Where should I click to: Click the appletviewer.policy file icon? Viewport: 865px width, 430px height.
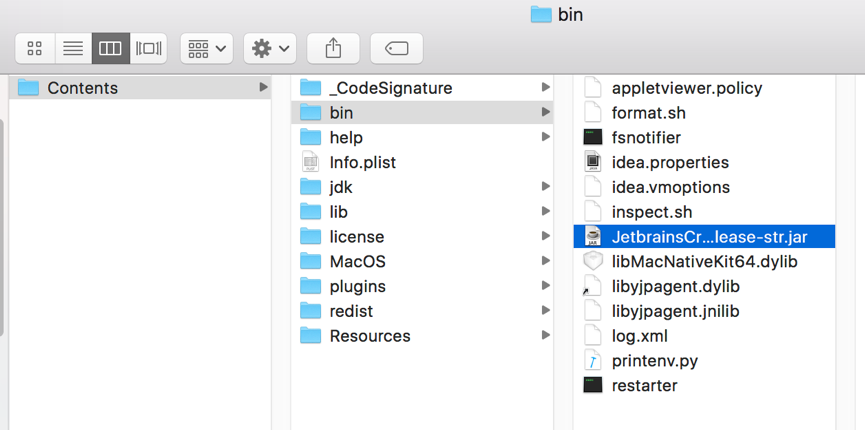click(592, 88)
